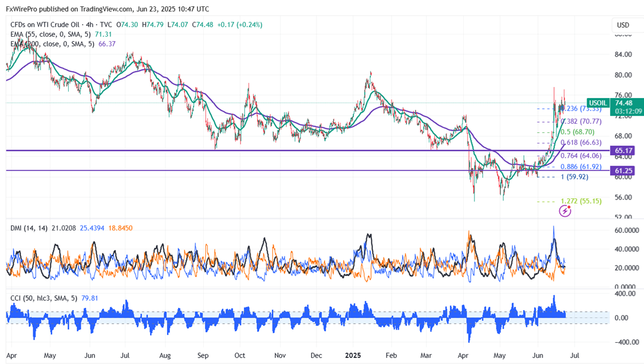Click the CCI value 79.81

coord(89,298)
